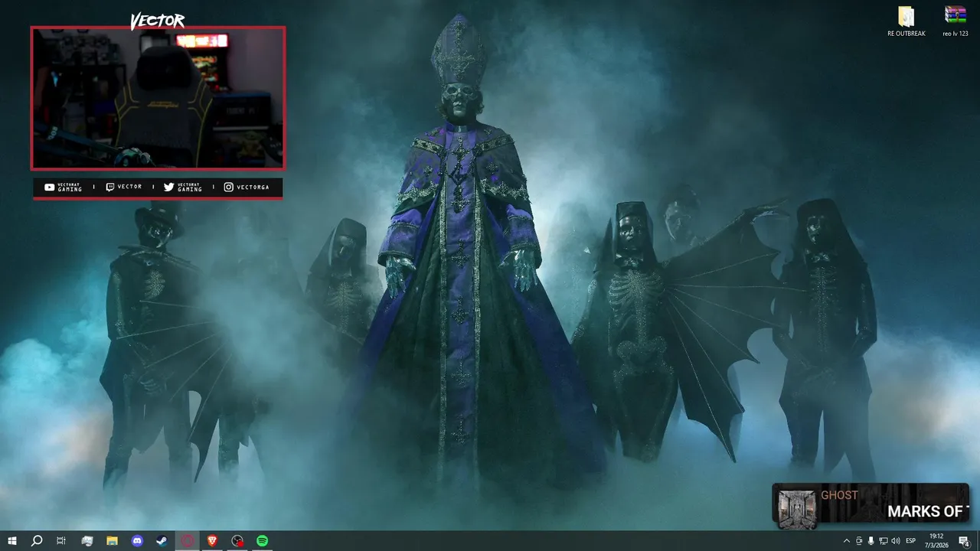Click the Twitter VECTORAT GAMING label
980x551 pixels.
[x=183, y=187]
